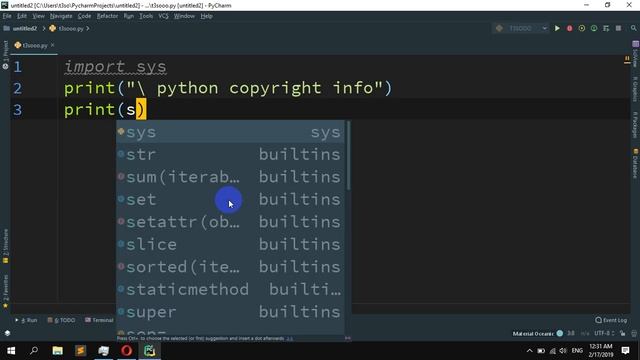Choose str completion suggestion
This screenshot has height=360, width=640.
pos(231,154)
